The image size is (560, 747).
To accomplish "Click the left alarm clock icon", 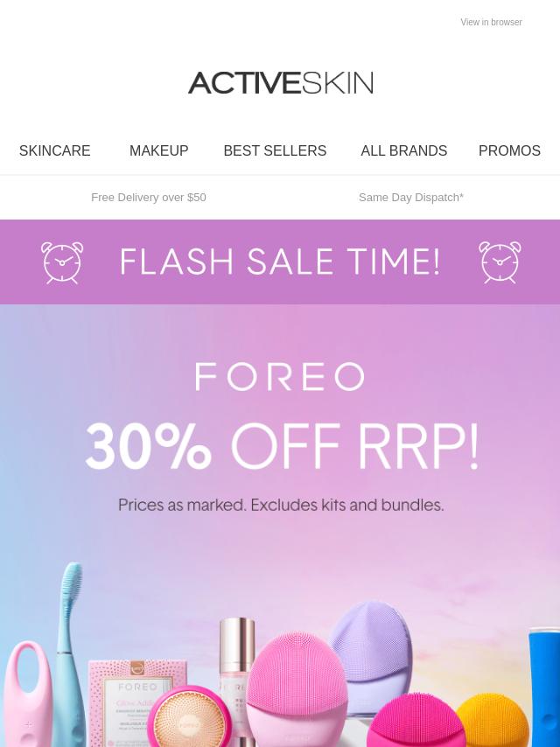I will [x=62, y=262].
